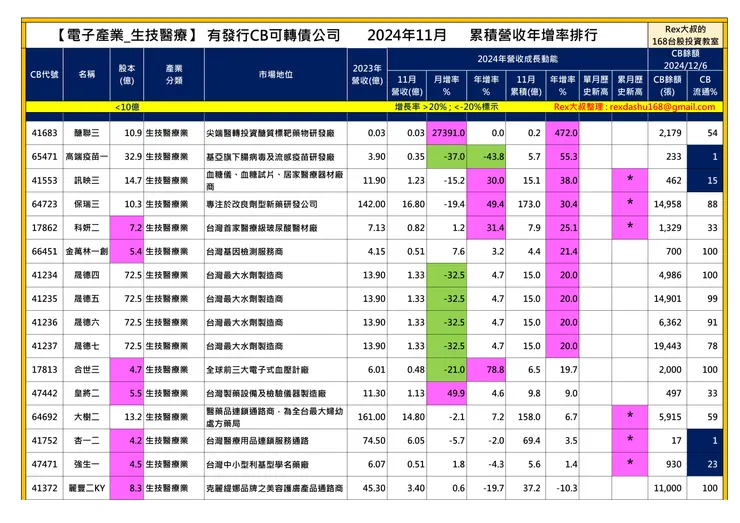This screenshot has width=740, height=523.
Task: Select CB code 41683
Action: click(x=44, y=133)
